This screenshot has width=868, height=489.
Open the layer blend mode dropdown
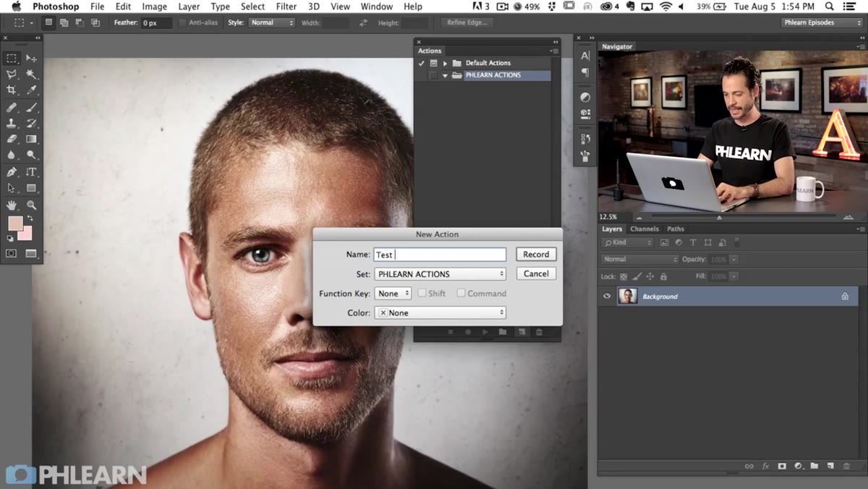639,259
